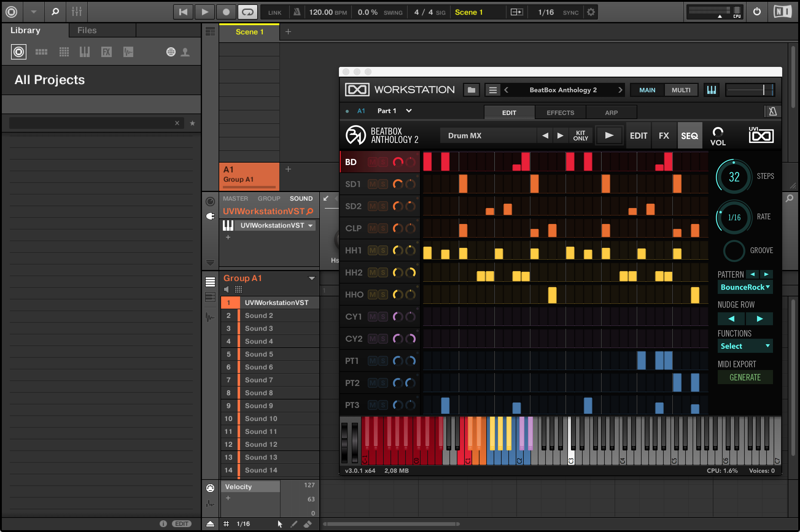The image size is (800, 532).
Task: Open the project dropdown arrow near the Maschine logo
Action: [x=33, y=12]
